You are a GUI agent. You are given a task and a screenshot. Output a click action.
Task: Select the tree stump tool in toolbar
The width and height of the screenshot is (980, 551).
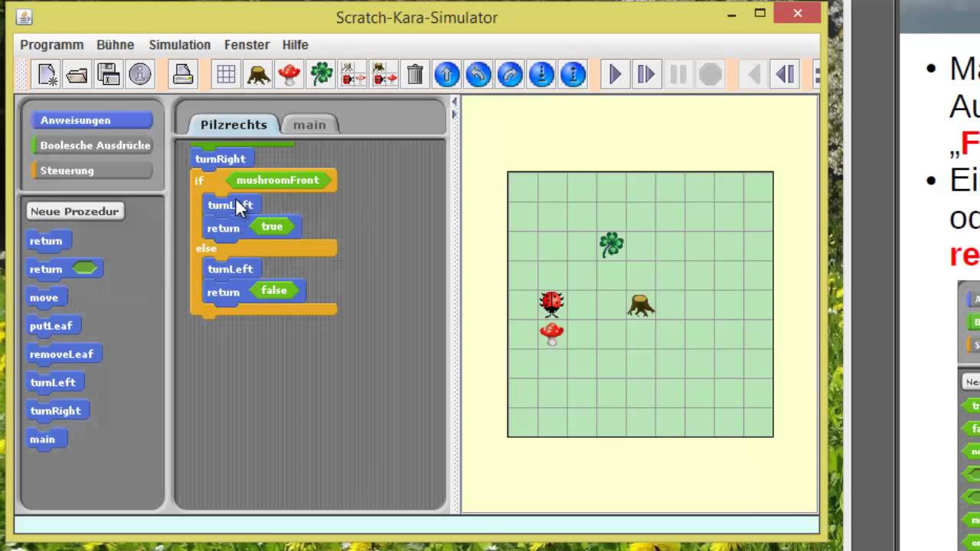[258, 74]
